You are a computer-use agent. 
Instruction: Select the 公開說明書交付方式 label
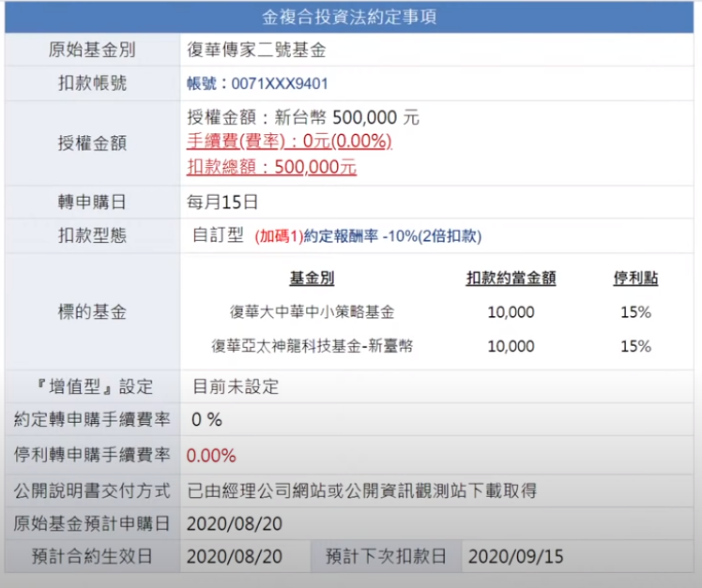coord(92,490)
